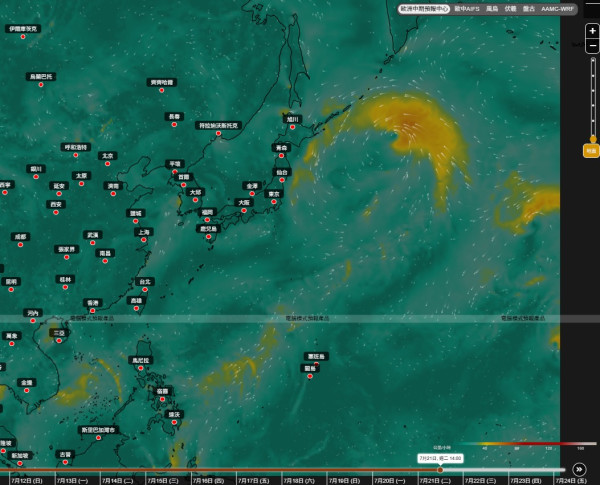This screenshot has height=485, width=600.
Task: Select the 盤古 model option
Action: point(529,9)
